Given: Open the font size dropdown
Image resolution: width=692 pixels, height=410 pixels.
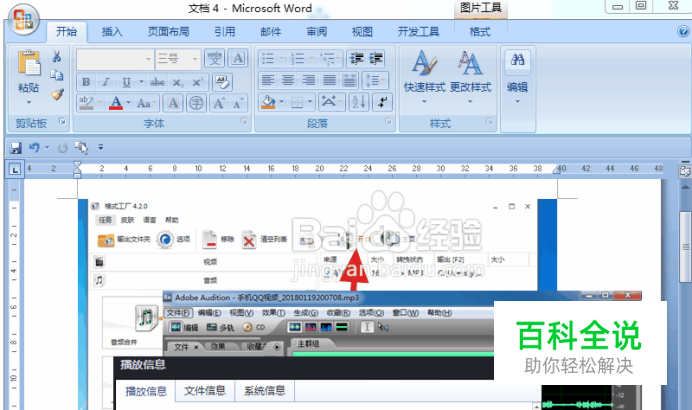Looking at the screenshot, I should [x=195, y=59].
